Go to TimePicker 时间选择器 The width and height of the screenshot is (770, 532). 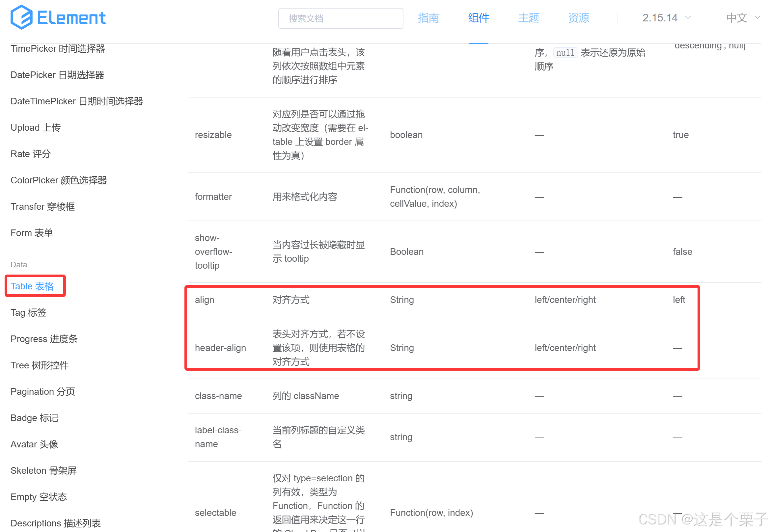pyautogui.click(x=58, y=49)
